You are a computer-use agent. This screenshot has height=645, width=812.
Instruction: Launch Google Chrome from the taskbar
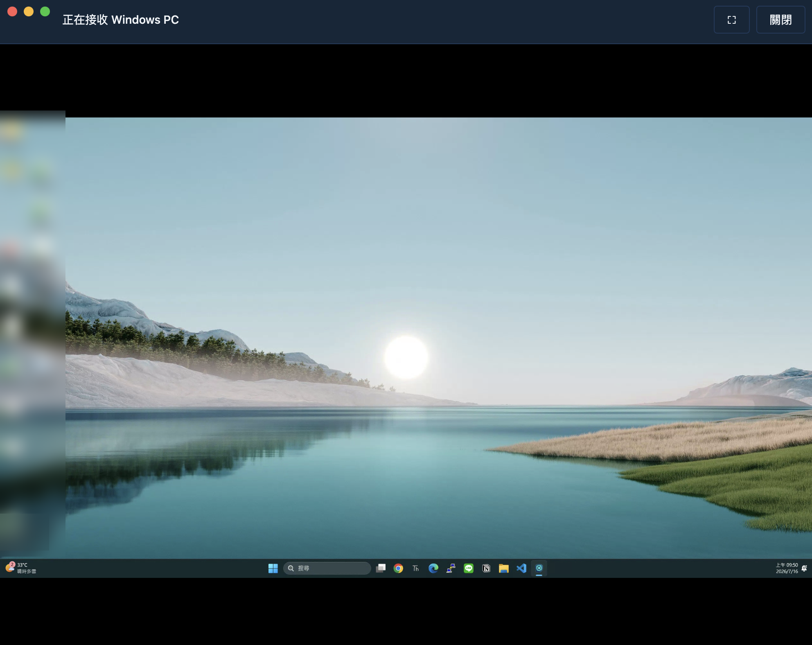click(x=398, y=568)
